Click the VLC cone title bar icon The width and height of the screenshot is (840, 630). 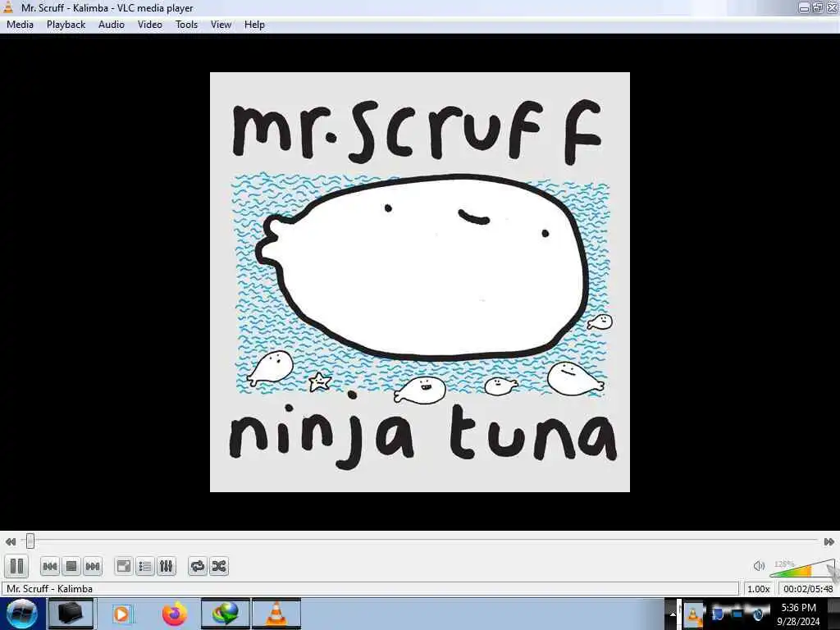click(8, 7)
